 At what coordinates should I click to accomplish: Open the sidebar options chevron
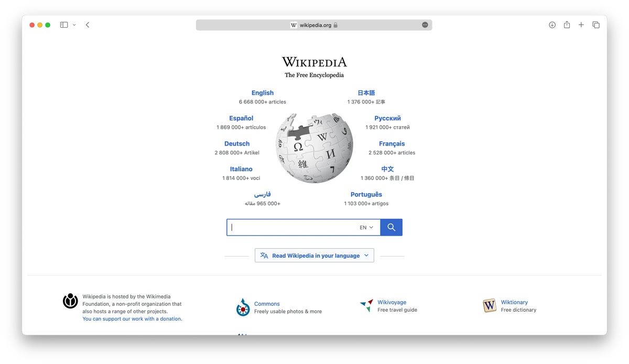coord(74,25)
